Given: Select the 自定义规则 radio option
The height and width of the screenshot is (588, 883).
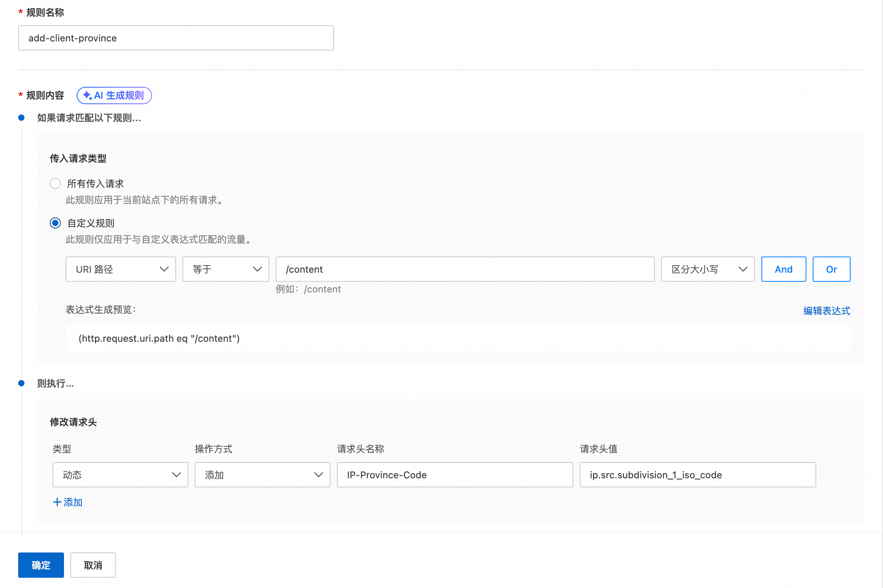Looking at the screenshot, I should [55, 223].
